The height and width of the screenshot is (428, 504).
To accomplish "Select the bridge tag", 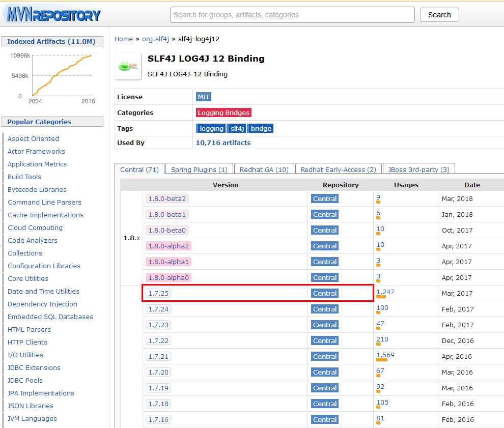I will 261,128.
